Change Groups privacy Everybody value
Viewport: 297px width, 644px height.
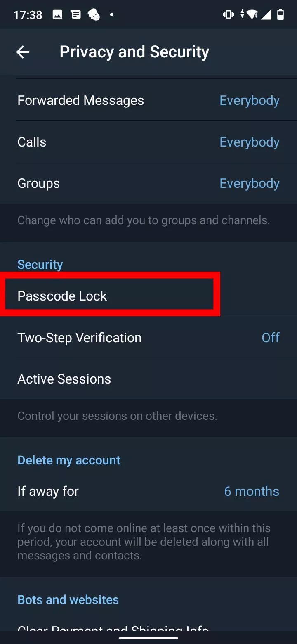250,183
